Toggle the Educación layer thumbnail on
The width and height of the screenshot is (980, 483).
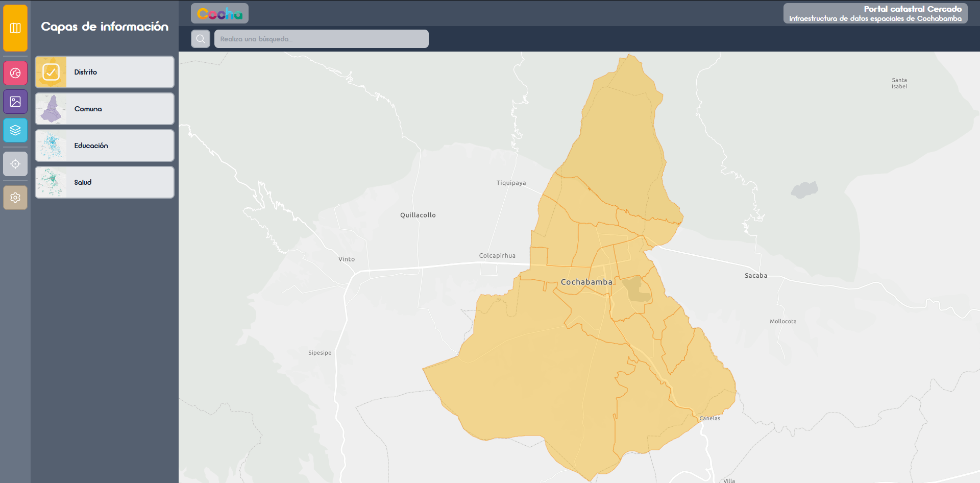[x=51, y=146]
